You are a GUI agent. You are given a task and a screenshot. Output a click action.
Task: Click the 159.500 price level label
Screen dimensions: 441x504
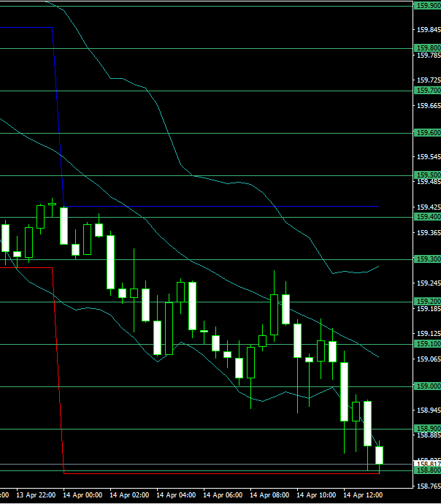point(427,175)
